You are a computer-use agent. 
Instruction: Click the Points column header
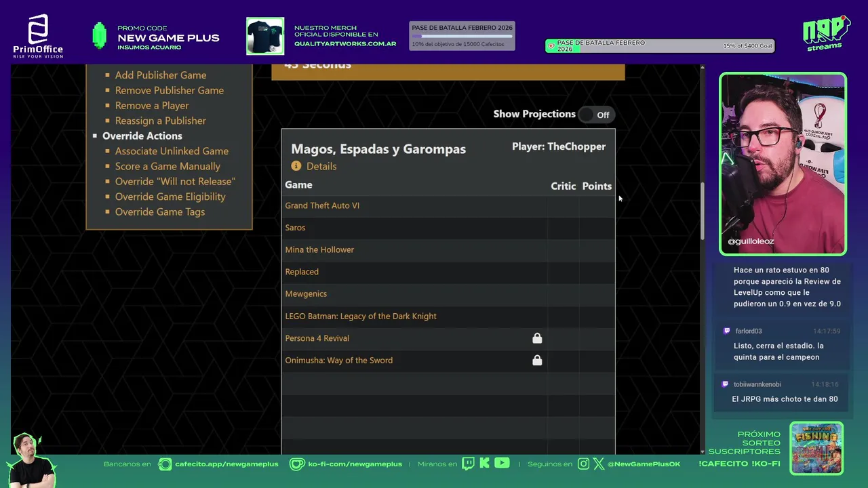[597, 186]
